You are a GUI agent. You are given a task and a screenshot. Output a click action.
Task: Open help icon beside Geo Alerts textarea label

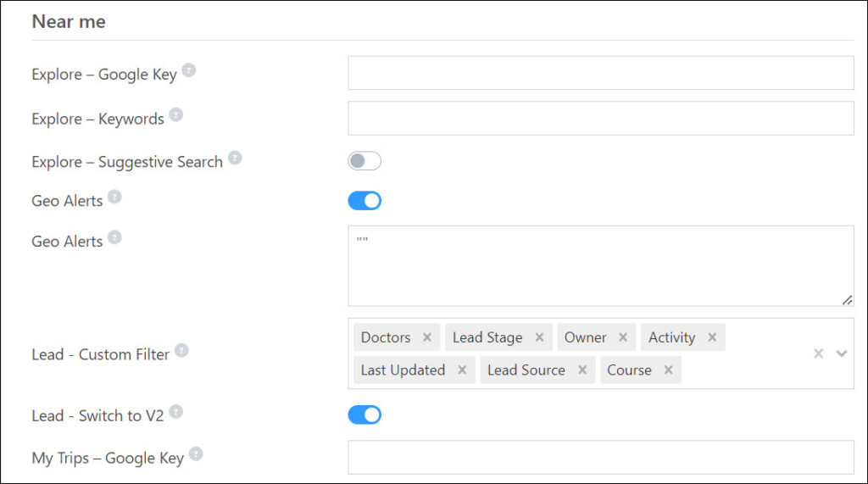pyautogui.click(x=114, y=237)
